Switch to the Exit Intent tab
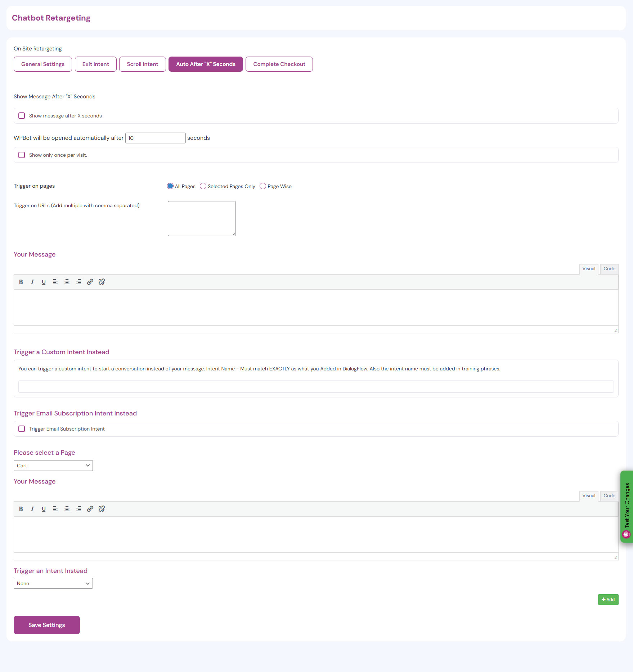 [95, 64]
